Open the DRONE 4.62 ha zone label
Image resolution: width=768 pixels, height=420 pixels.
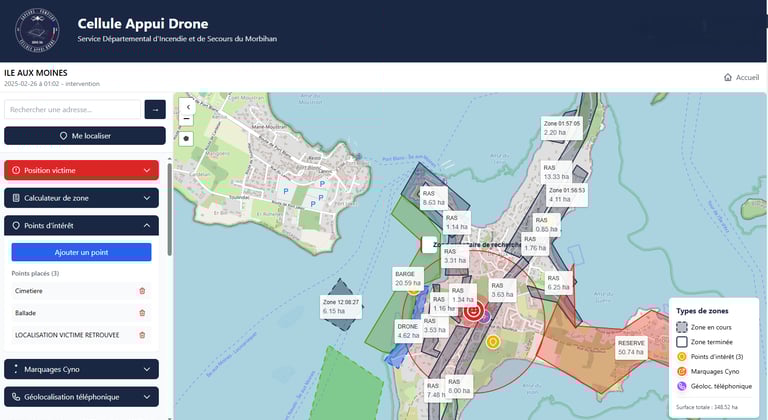click(x=408, y=331)
